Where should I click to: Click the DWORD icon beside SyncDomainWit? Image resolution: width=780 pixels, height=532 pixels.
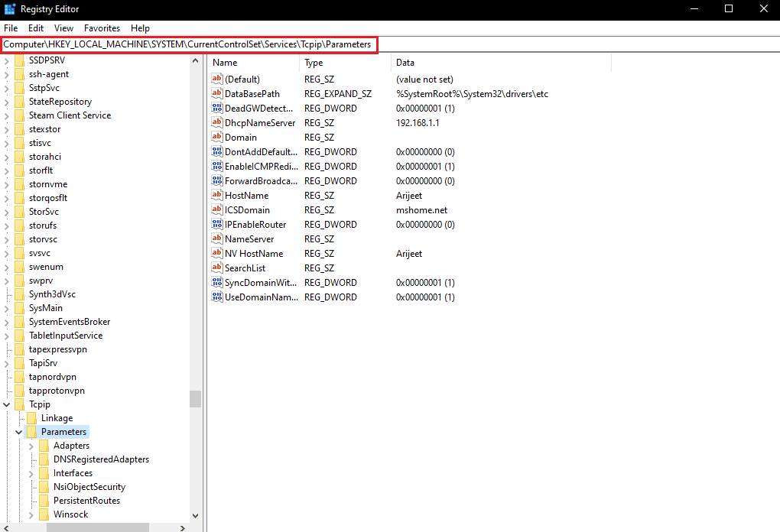217,282
